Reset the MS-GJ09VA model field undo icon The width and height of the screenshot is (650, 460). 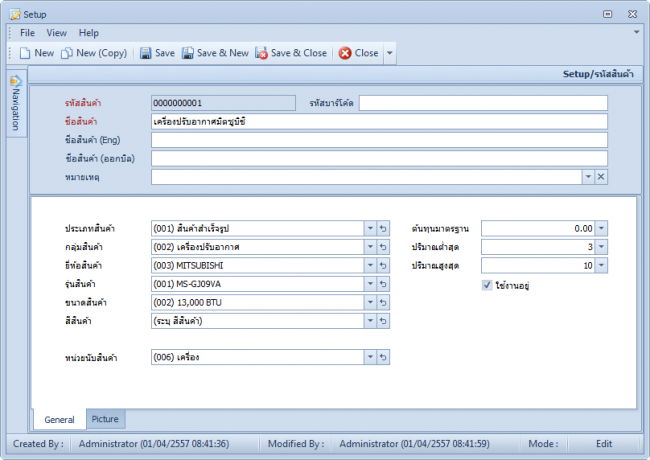(383, 284)
